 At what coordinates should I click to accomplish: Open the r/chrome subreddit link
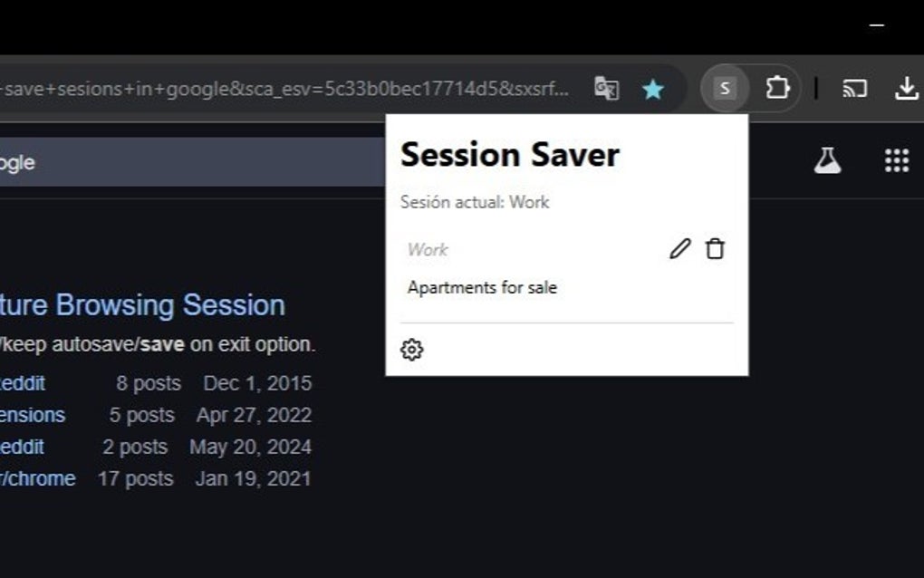39,478
